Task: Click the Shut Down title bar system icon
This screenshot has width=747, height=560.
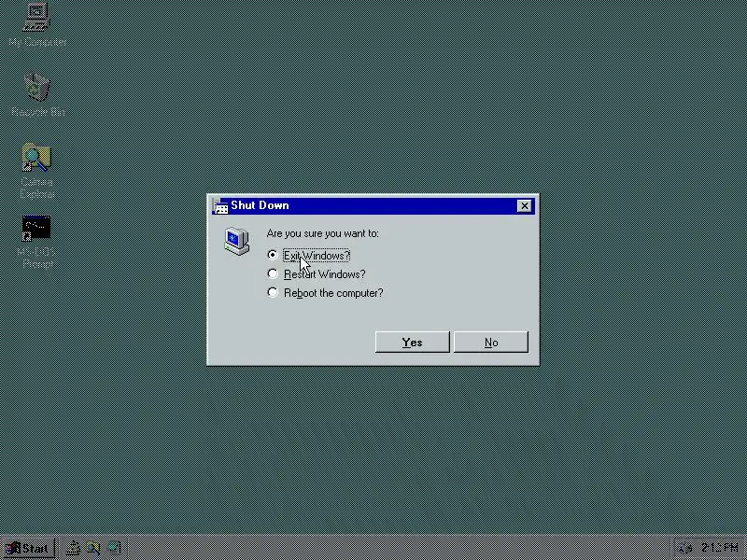Action: (x=220, y=206)
